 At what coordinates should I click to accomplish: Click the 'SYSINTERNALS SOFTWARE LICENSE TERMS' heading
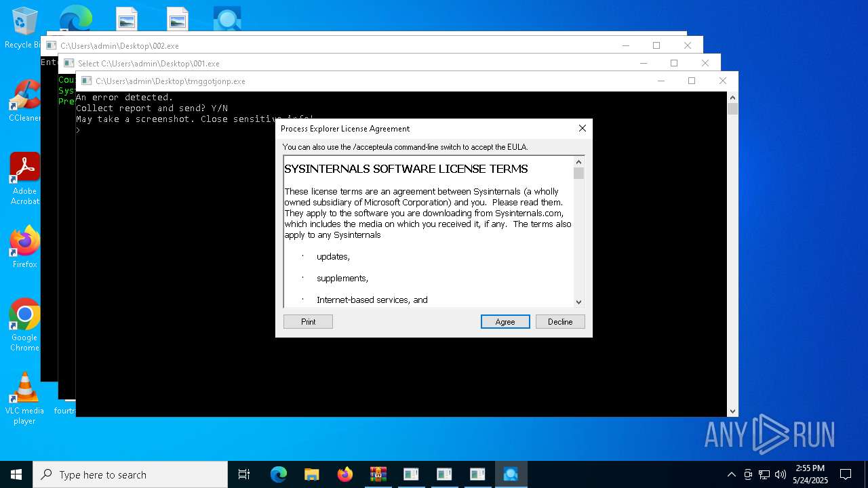point(406,169)
